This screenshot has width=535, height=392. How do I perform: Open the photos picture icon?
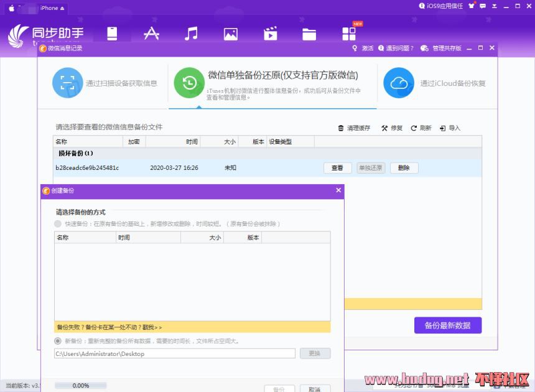click(231, 34)
